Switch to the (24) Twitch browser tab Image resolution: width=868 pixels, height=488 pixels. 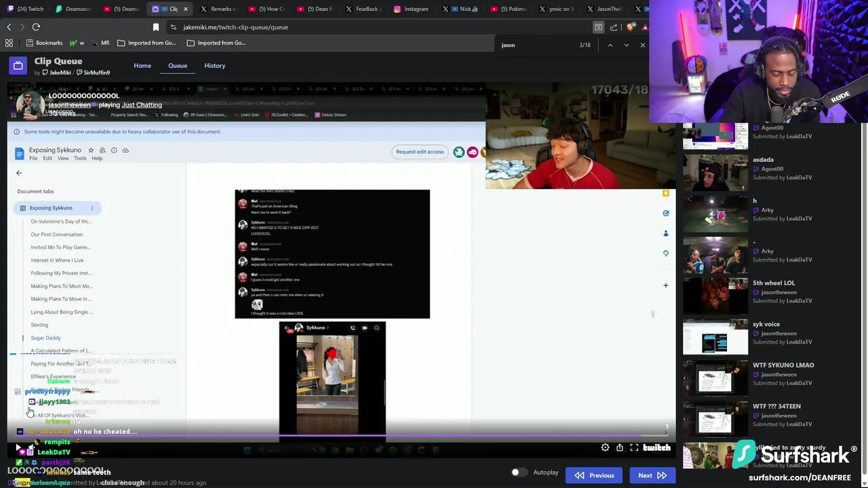click(25, 9)
